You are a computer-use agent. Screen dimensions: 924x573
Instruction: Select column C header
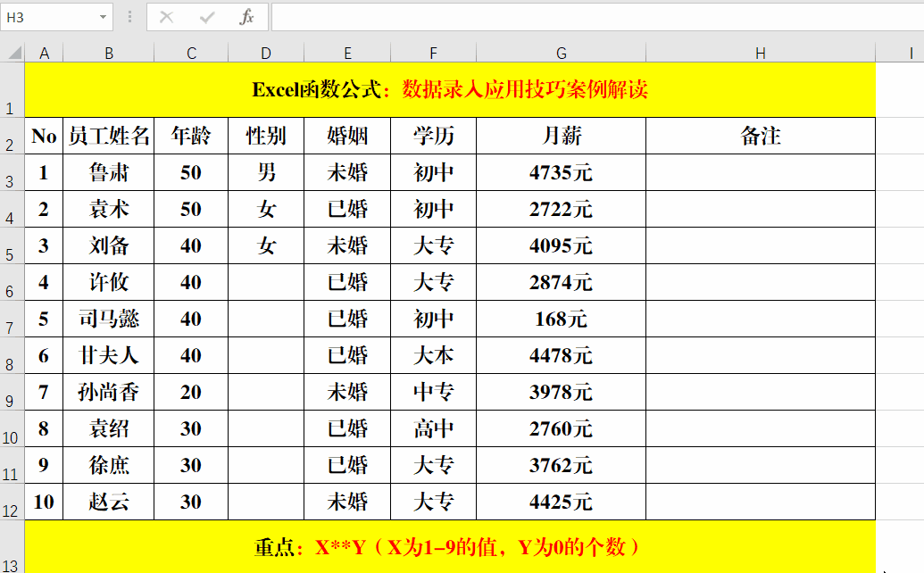tap(191, 53)
